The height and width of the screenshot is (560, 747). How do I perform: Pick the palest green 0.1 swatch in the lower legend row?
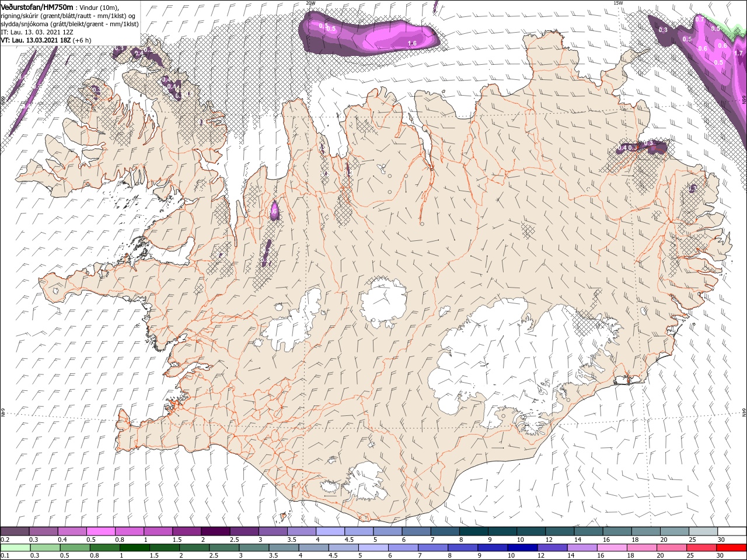15,548
